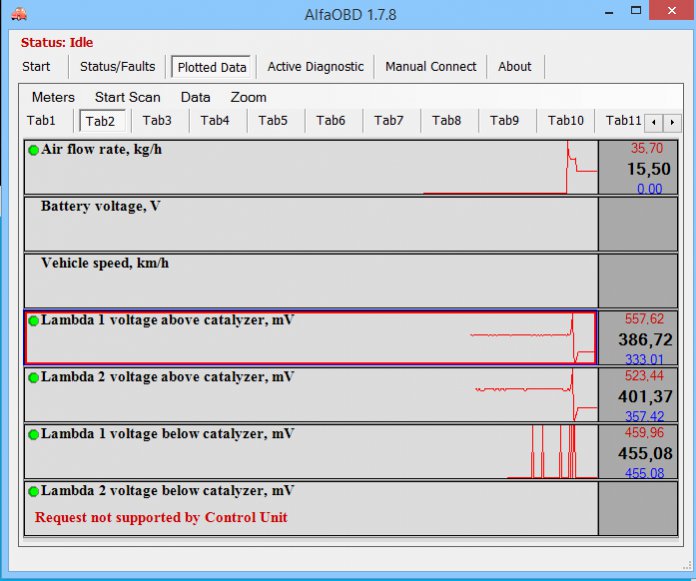Open the Zoom menu

[248, 97]
